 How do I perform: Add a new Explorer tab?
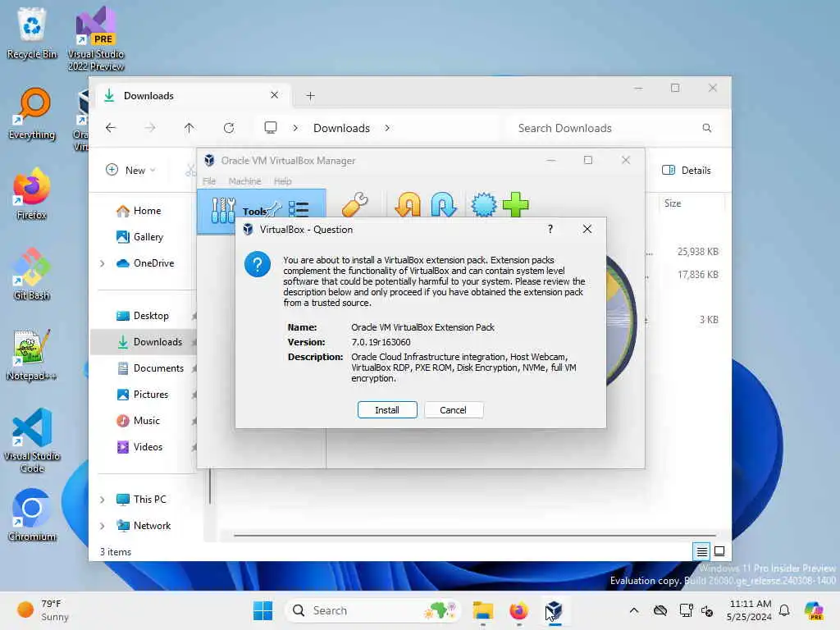310,96
